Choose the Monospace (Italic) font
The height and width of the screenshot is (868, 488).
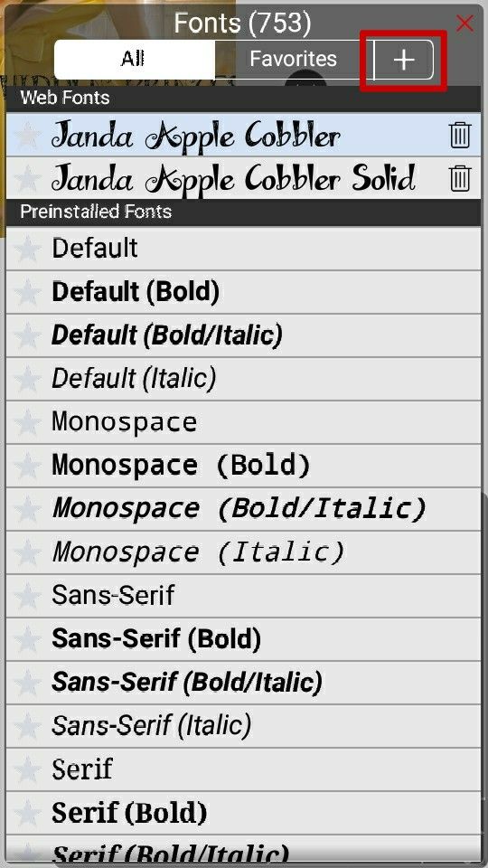pyautogui.click(x=243, y=552)
